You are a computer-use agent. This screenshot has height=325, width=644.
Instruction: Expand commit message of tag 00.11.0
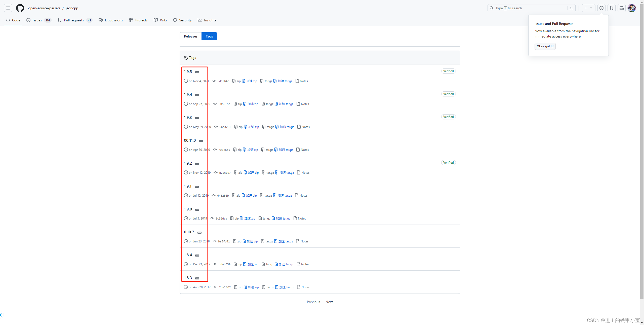coord(201,141)
